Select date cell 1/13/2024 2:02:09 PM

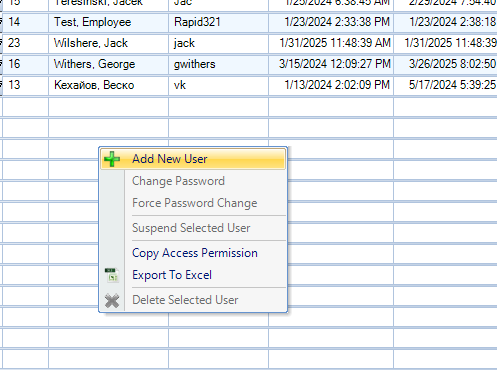pos(331,85)
